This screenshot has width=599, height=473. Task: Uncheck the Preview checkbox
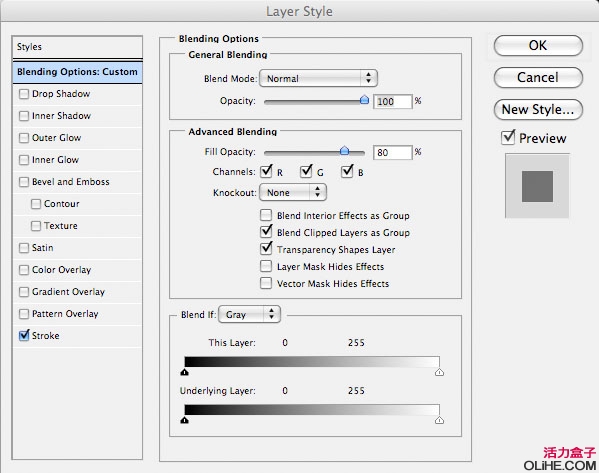click(508, 137)
